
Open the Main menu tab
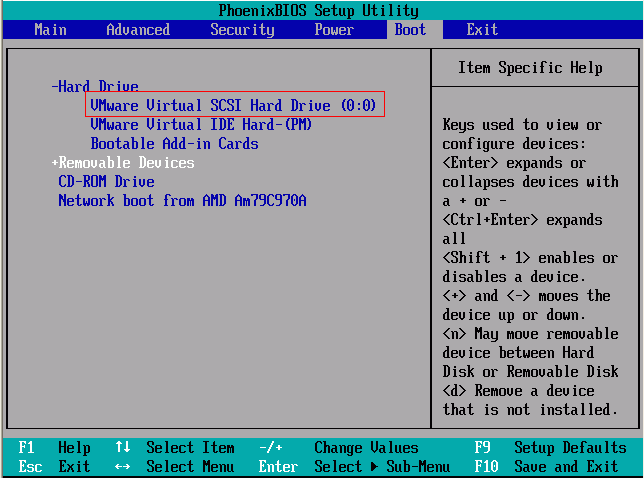coord(50,30)
